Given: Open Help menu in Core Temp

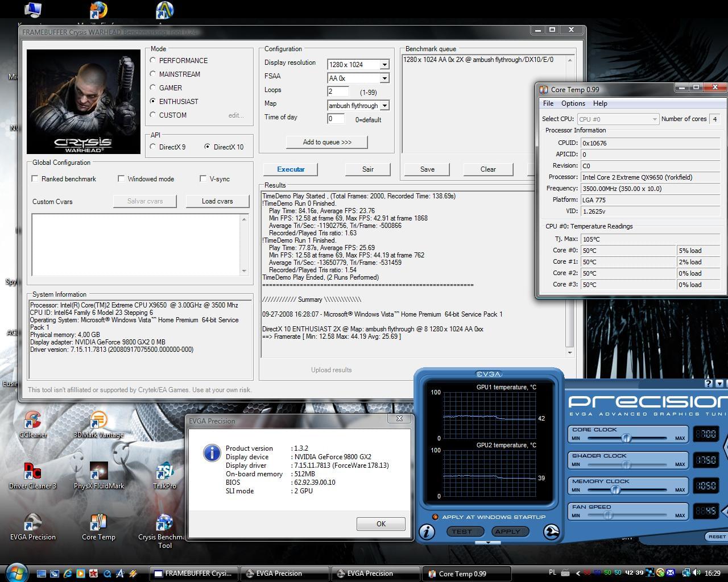Looking at the screenshot, I should click(600, 103).
